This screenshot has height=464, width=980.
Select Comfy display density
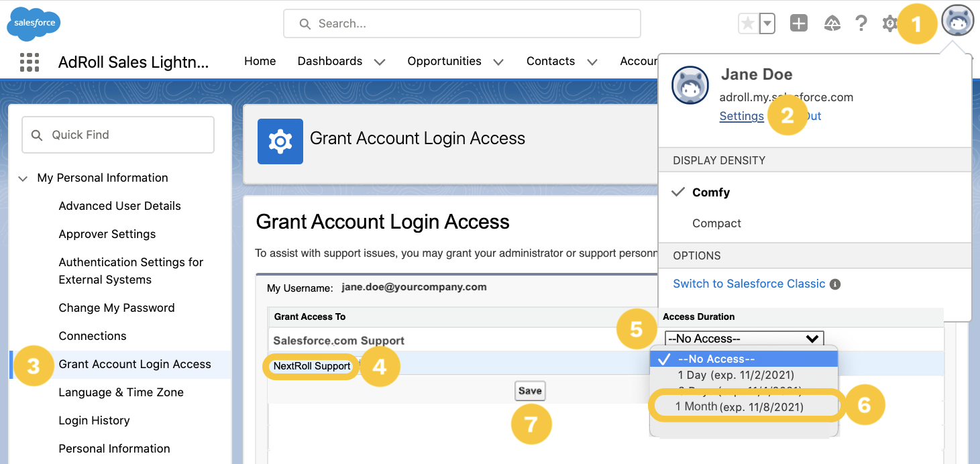point(710,192)
